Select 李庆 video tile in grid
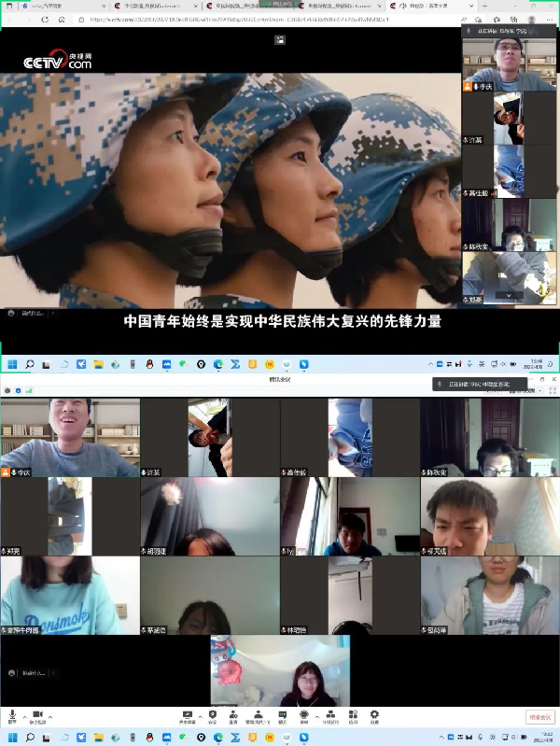This screenshot has height=746, width=560. [x=70, y=438]
